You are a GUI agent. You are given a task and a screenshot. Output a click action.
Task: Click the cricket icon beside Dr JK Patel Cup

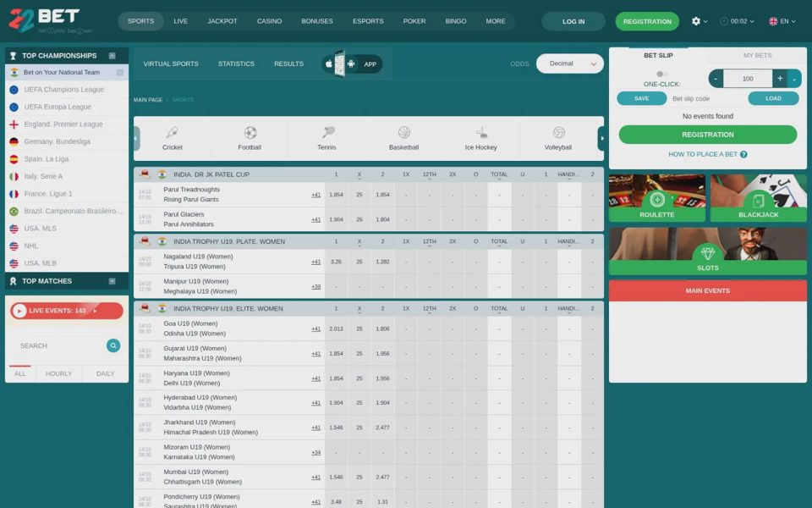click(145, 174)
